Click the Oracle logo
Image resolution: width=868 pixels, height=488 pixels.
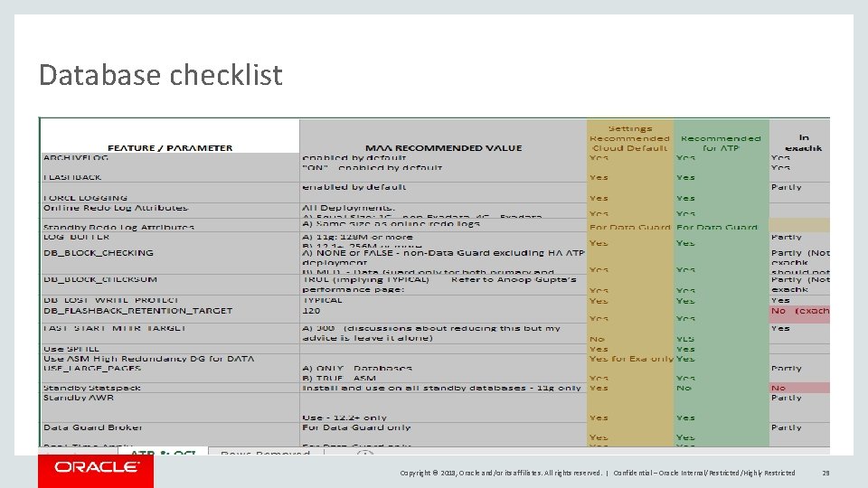point(96,467)
